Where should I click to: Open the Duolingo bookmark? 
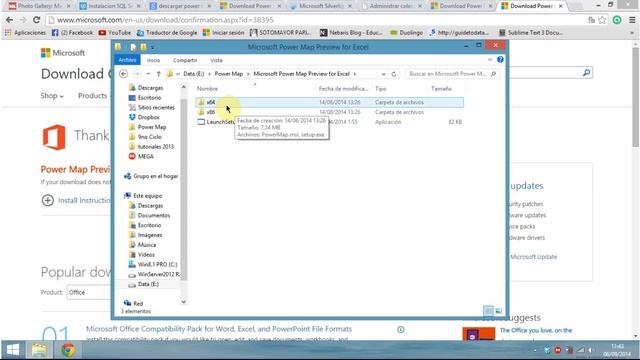(x=407, y=32)
